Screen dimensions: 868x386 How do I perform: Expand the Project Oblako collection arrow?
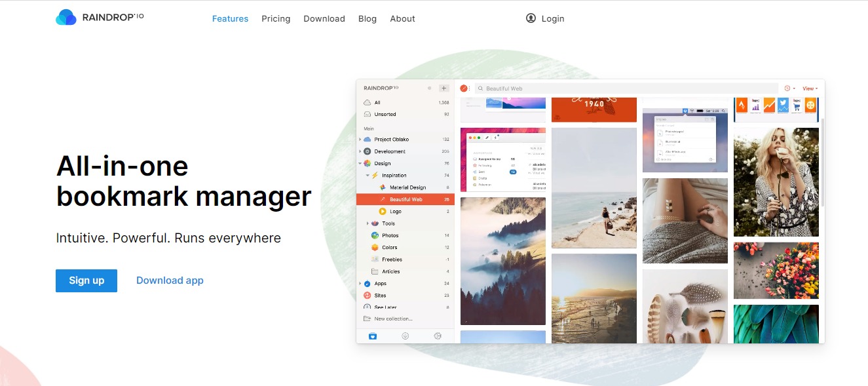pyautogui.click(x=360, y=140)
